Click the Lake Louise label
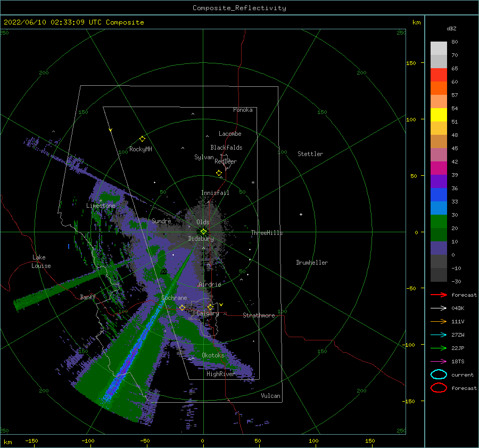The width and height of the screenshot is (479, 448). point(41,262)
